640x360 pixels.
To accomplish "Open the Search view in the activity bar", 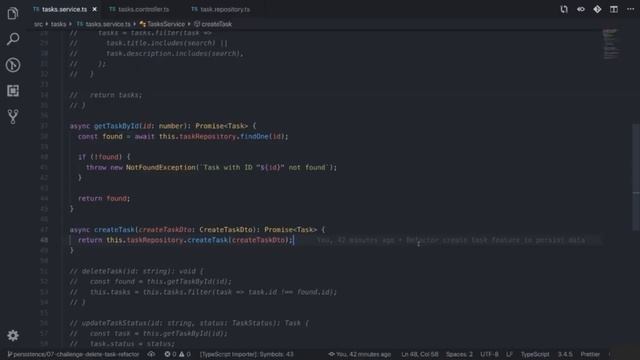I will (13, 39).
